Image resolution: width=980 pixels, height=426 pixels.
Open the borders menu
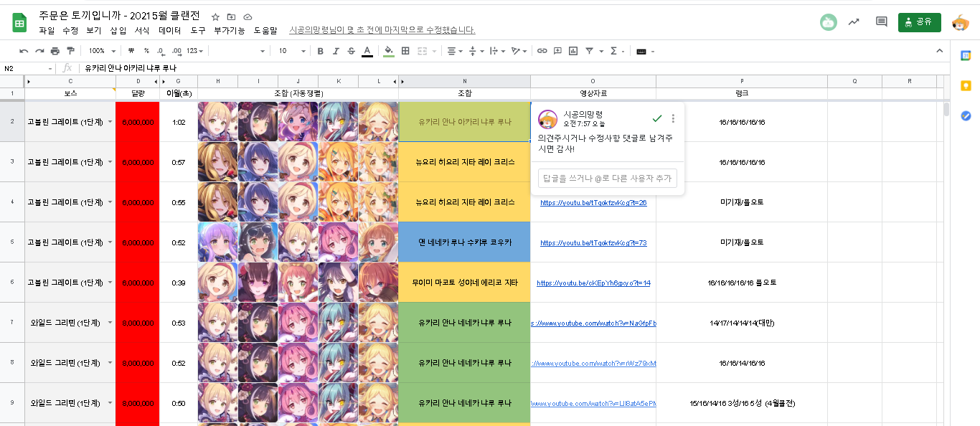click(x=405, y=51)
